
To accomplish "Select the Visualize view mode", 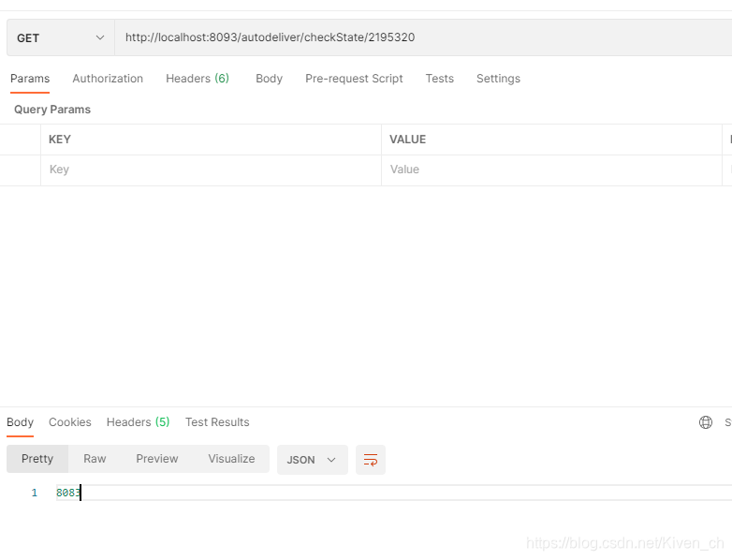I will pyautogui.click(x=231, y=459).
